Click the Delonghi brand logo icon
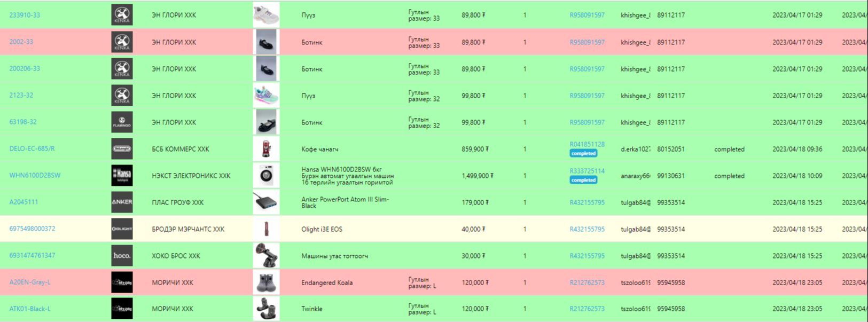868x322 pixels. [x=122, y=149]
